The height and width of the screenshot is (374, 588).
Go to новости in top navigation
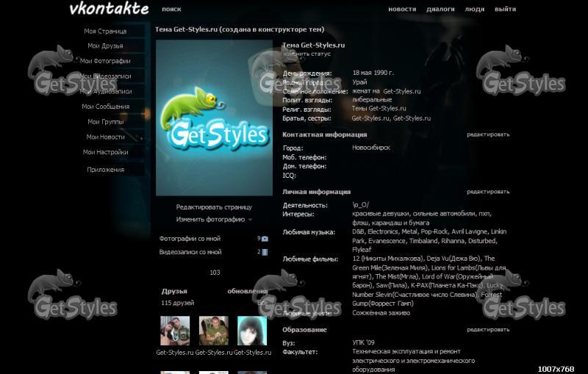click(x=402, y=9)
